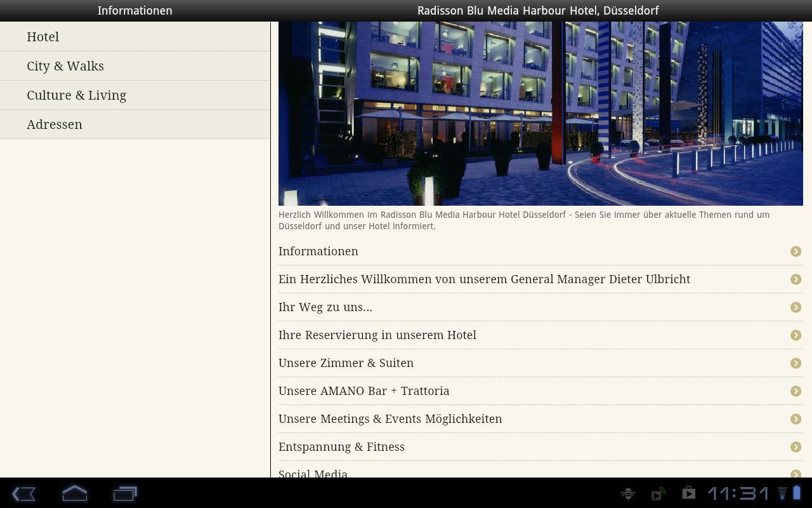Open the Hotel category in sidebar

pyautogui.click(x=134, y=37)
